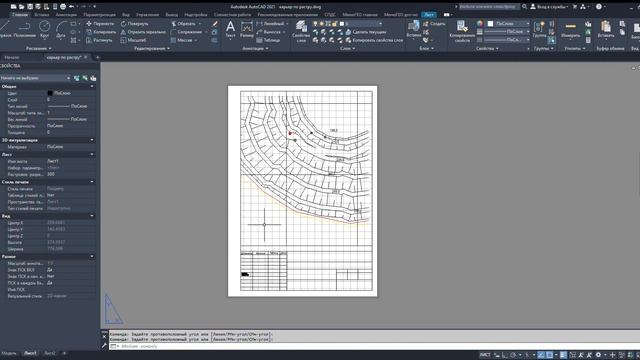The image size is (640, 360).
Task: Select the Dimension (Размер) tool
Action: [x=247, y=29]
